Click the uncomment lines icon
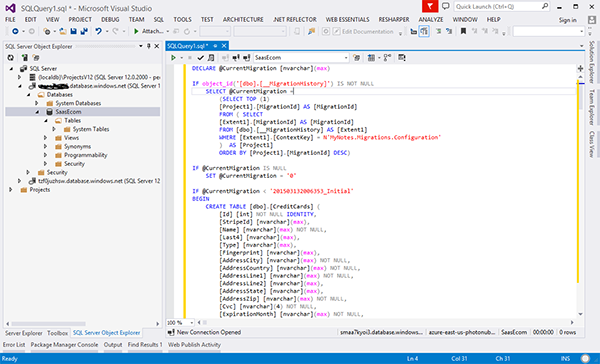This screenshot has width=600, height=364. click(x=449, y=31)
